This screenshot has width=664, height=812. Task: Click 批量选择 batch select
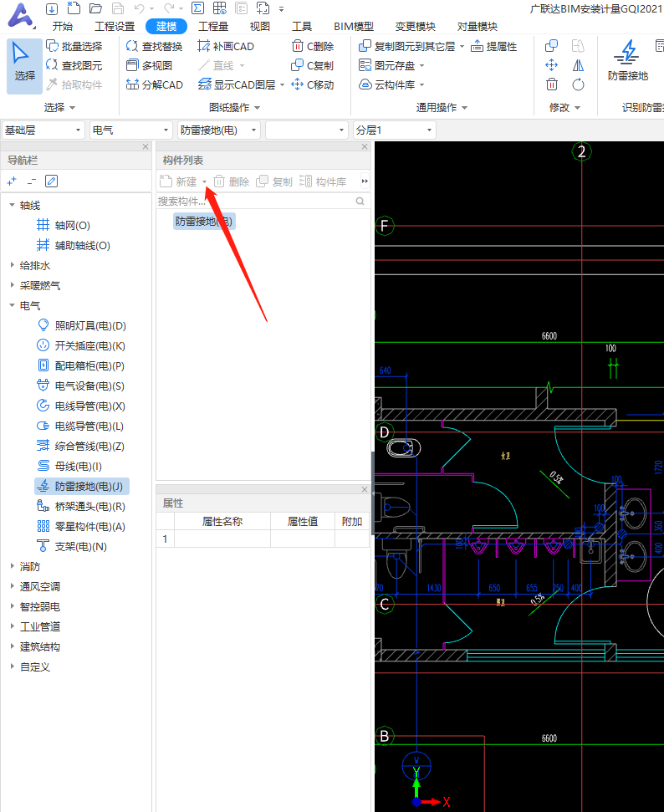point(74,46)
